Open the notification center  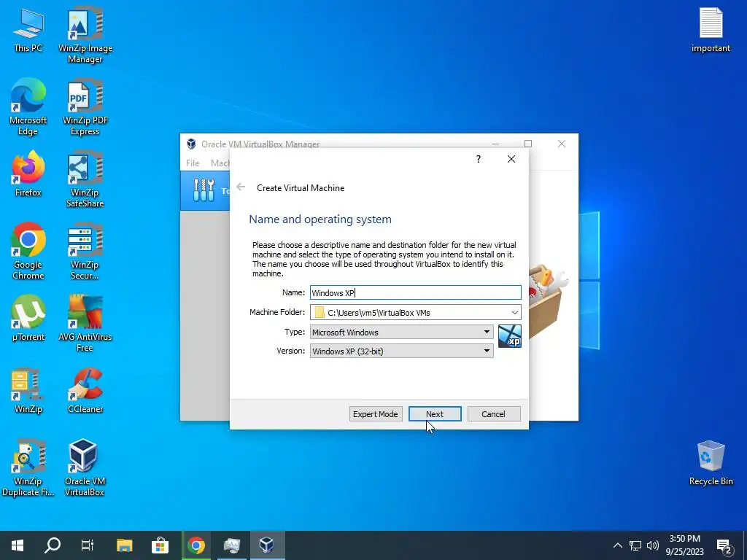click(724, 545)
